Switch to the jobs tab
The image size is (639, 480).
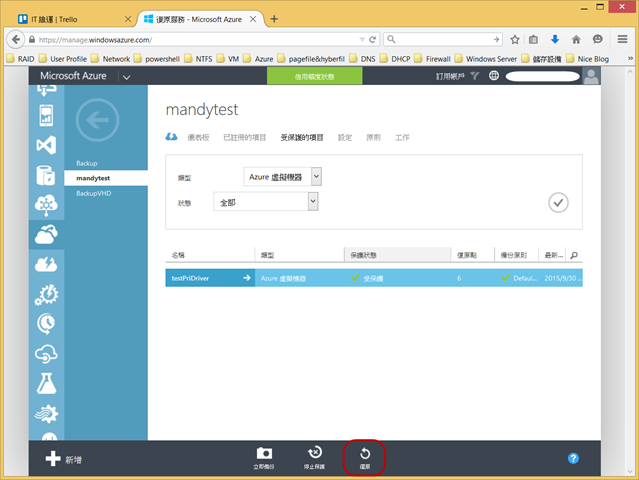pos(402,138)
